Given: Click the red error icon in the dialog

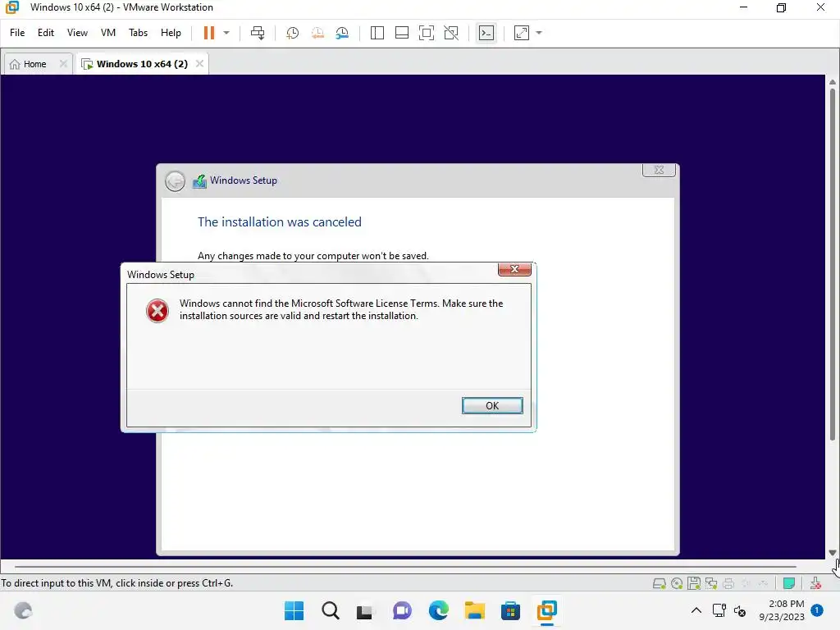Looking at the screenshot, I should (157, 311).
